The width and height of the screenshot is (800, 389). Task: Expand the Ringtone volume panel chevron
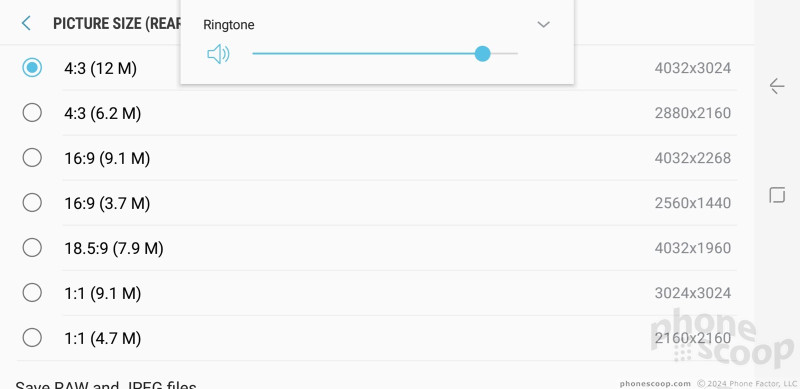click(x=543, y=24)
